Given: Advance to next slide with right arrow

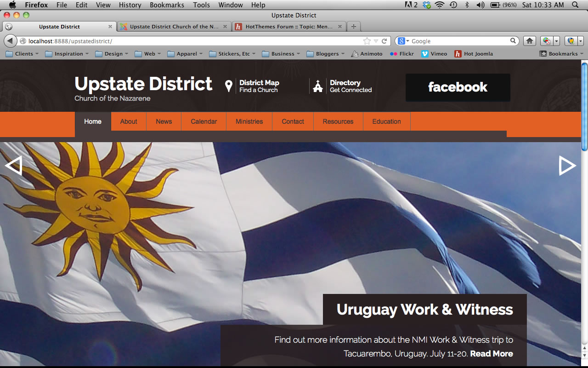Looking at the screenshot, I should tap(567, 166).
